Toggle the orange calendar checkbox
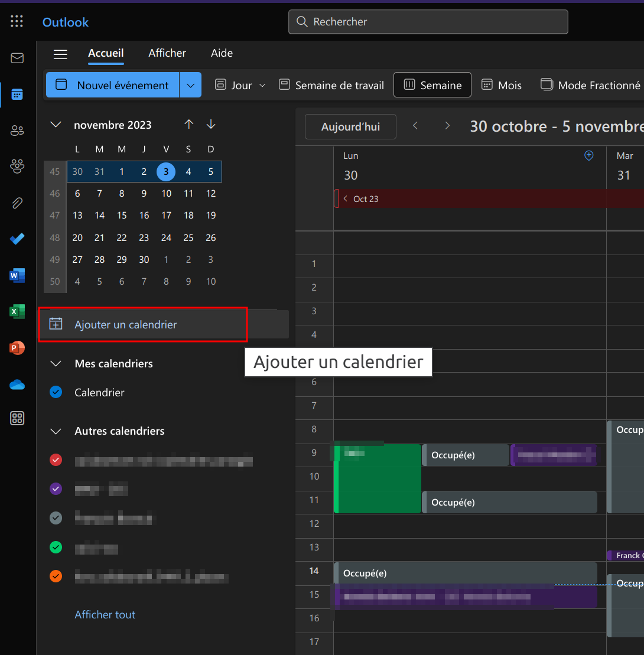Screen dimensions: 644x655 pos(56,576)
